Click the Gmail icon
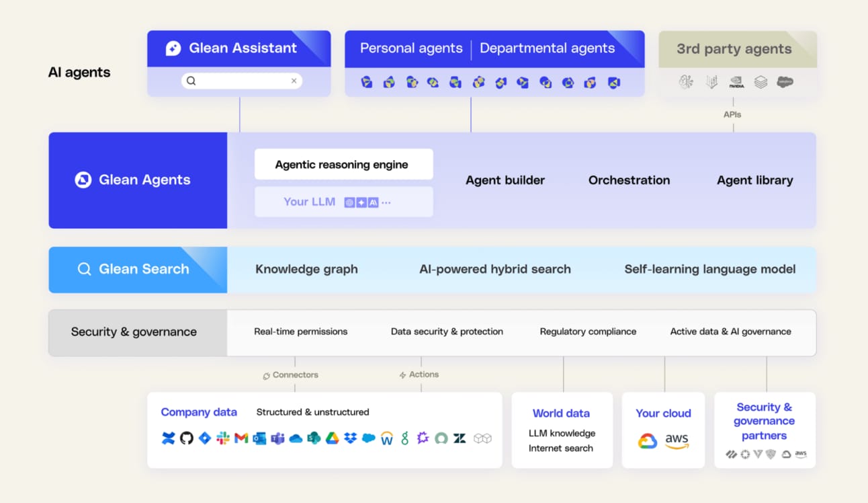 click(x=241, y=438)
